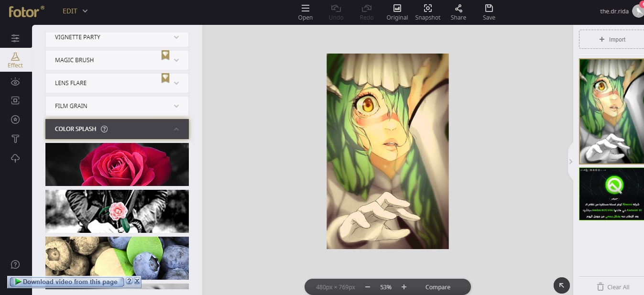
Task: Open the EDIT mode dropdown
Action: [75, 11]
